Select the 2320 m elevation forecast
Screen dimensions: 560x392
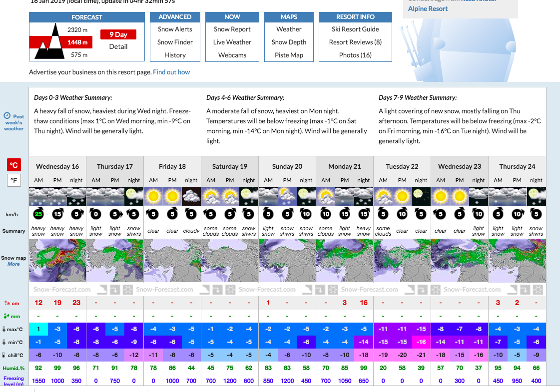77,30
